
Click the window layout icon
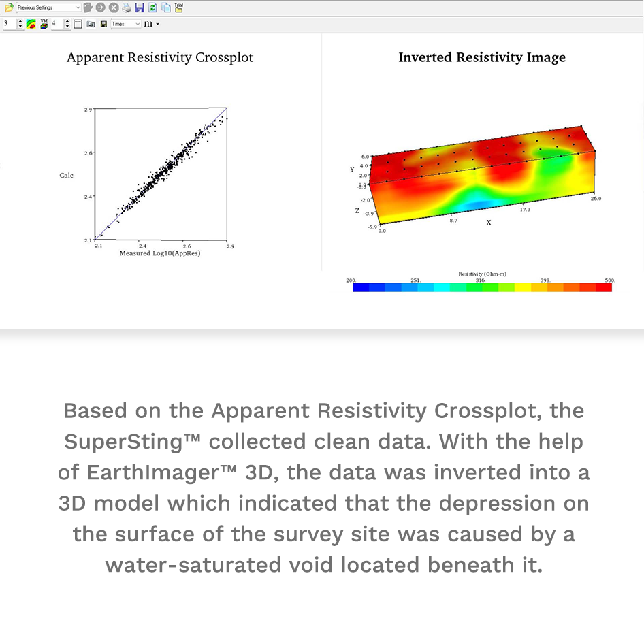pyautogui.click(x=78, y=24)
